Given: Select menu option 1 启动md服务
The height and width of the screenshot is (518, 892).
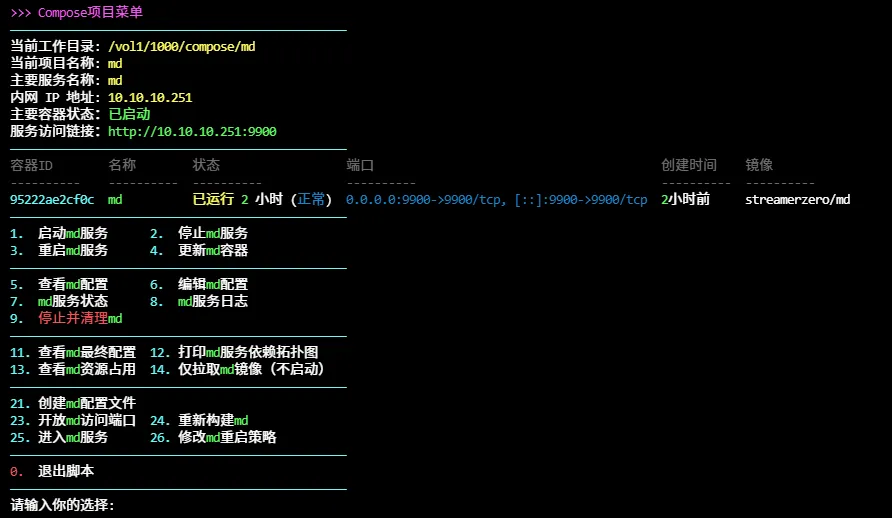Looking at the screenshot, I should point(72,234).
